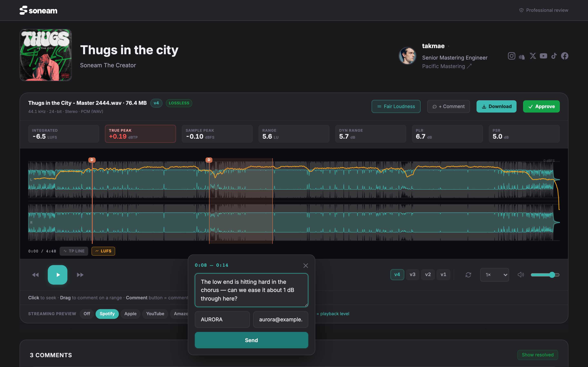
Task: Skip forward with fast-forward button
Action: [x=80, y=275]
